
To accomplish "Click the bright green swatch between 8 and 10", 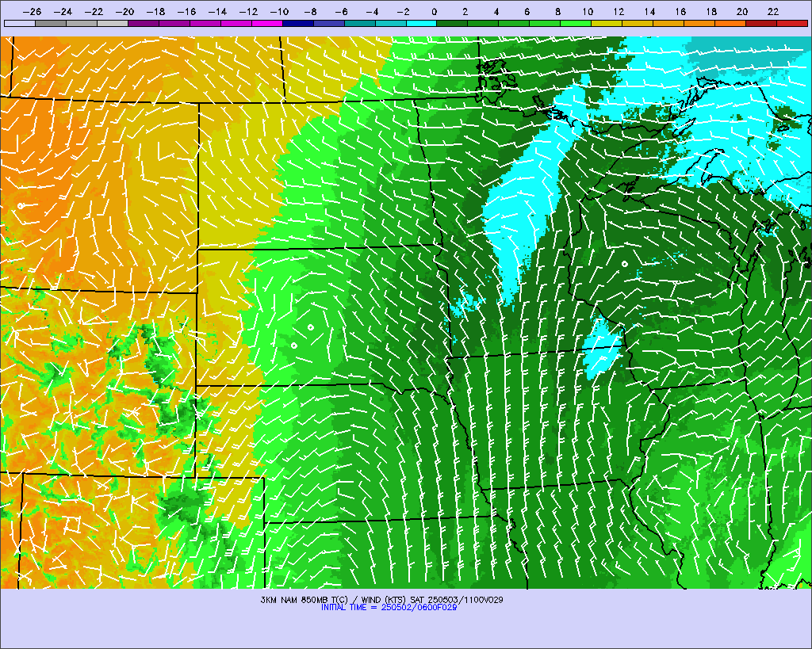I will (576, 23).
